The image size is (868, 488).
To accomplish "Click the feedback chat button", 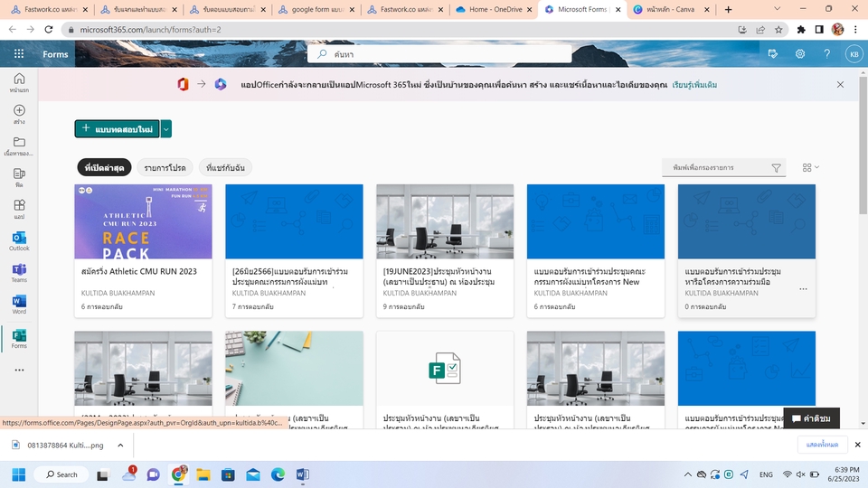I will (x=811, y=418).
